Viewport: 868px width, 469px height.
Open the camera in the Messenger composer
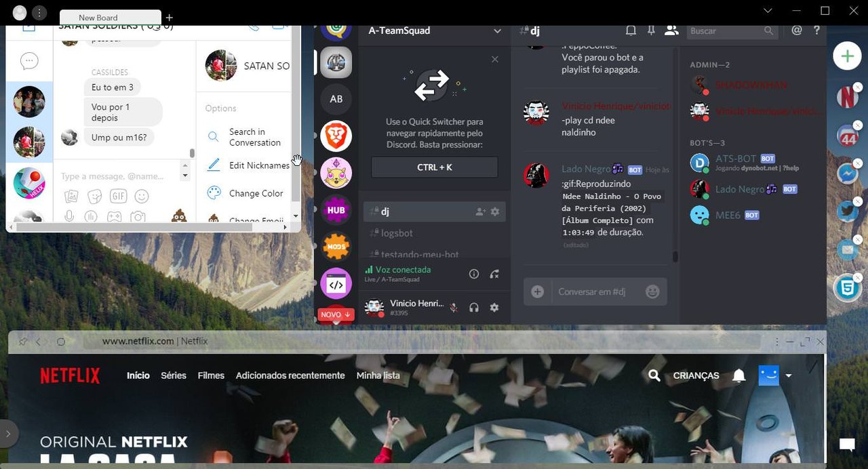click(x=138, y=216)
